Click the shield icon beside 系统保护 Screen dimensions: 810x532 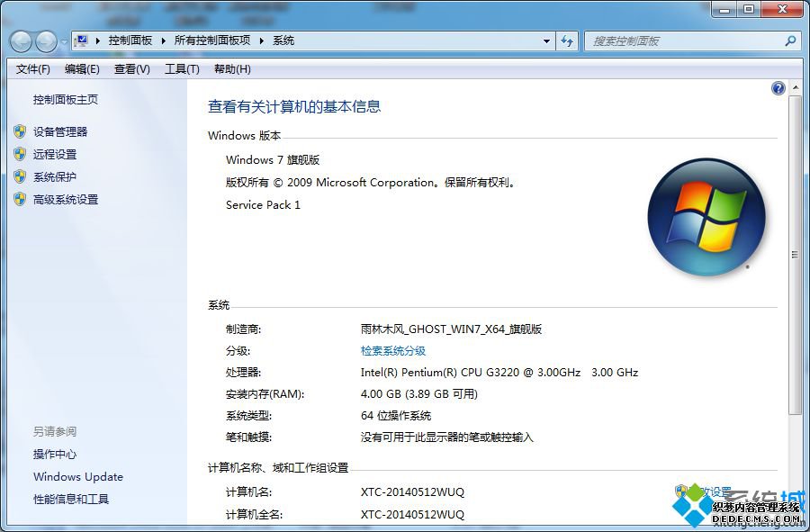pos(20,176)
